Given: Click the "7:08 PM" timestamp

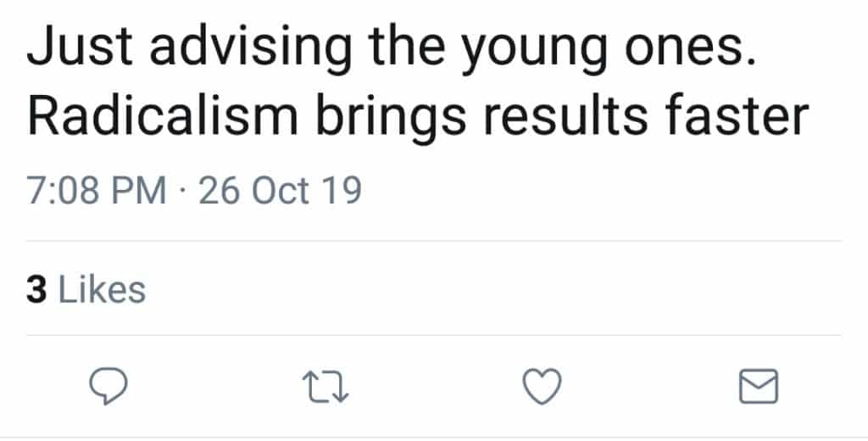Looking at the screenshot, I should click(97, 190).
